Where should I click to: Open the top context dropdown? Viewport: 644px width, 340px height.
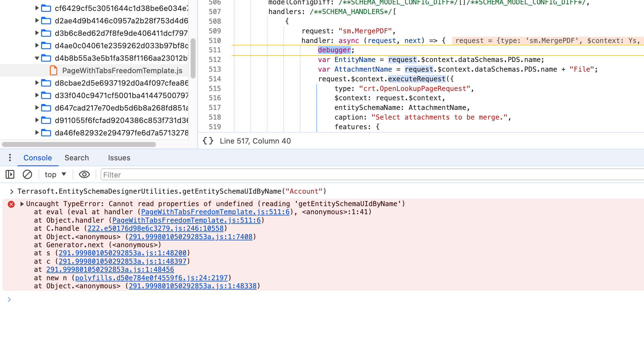click(x=55, y=175)
